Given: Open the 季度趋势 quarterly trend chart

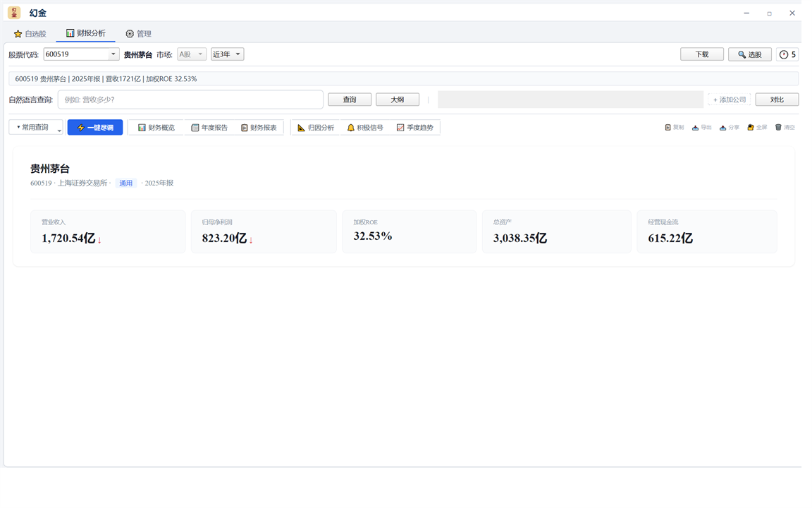Looking at the screenshot, I should coord(414,128).
